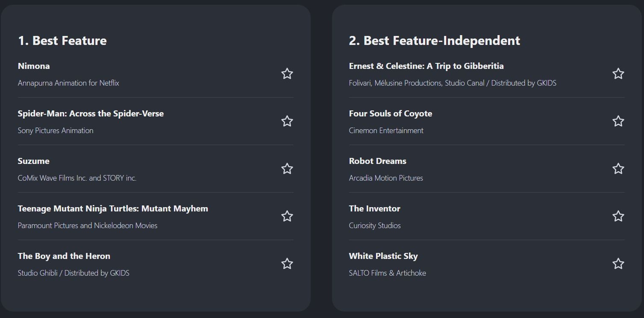This screenshot has width=644, height=318.
Task: Mark The Boy and the Heron star
Action: (x=287, y=264)
